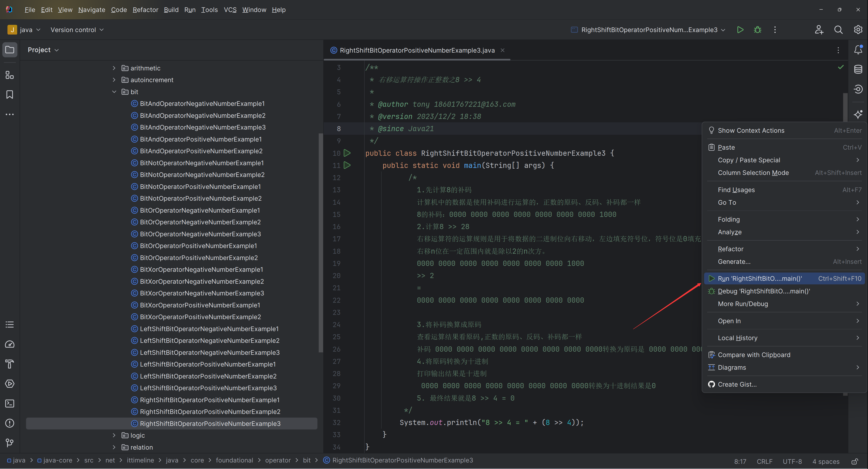The width and height of the screenshot is (868, 469).
Task: Click editor tab options vertical dots
Action: coord(838,50)
